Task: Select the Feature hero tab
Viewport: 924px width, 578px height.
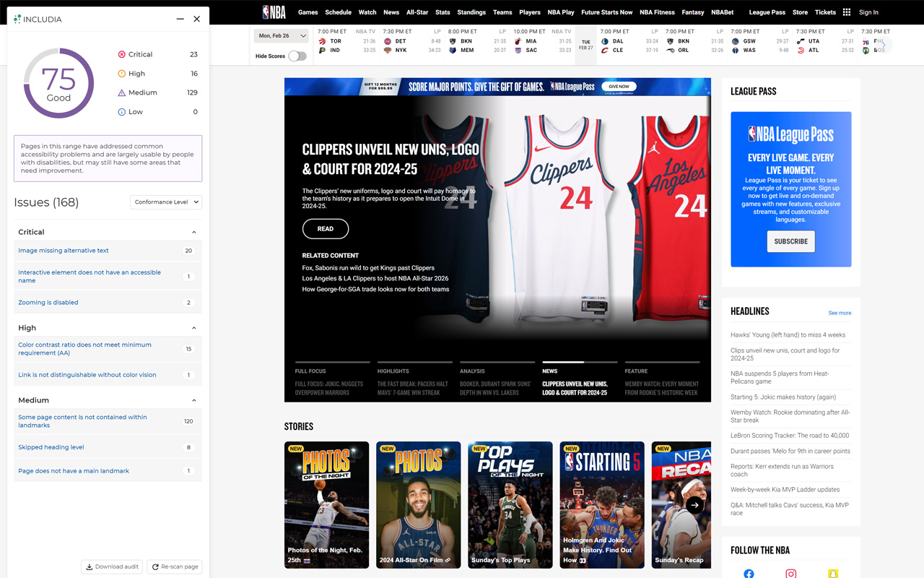Action: coord(662,381)
